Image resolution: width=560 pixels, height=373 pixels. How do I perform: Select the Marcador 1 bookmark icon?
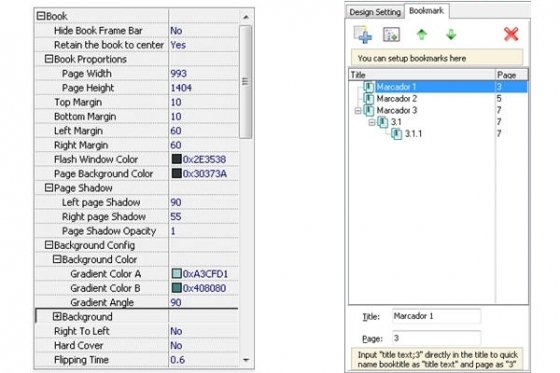369,87
